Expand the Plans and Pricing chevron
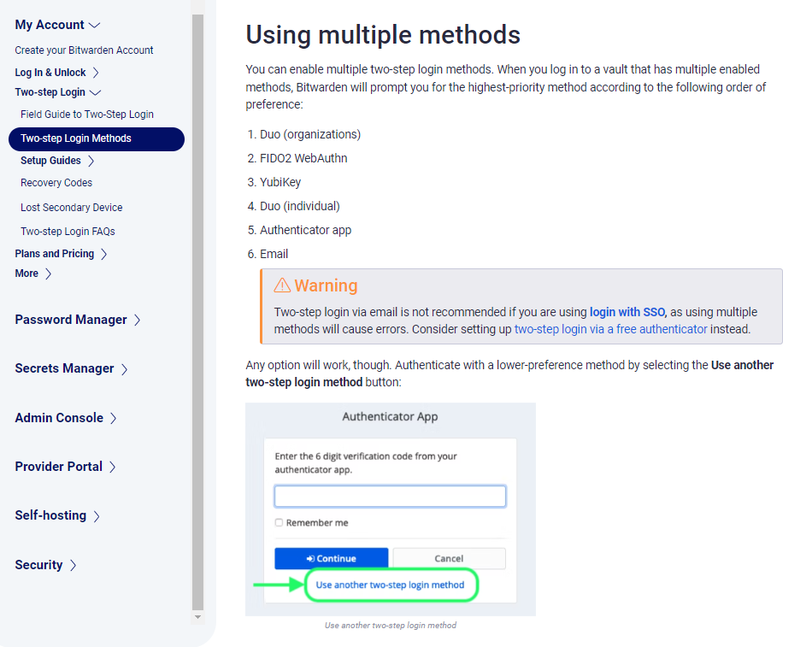812x647 pixels. tap(103, 254)
